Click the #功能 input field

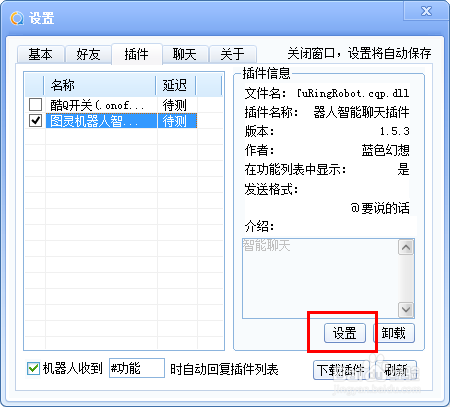pos(137,368)
